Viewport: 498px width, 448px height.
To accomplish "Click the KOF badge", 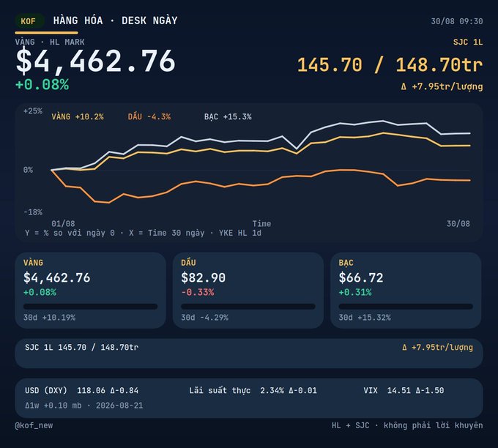I will coord(29,21).
